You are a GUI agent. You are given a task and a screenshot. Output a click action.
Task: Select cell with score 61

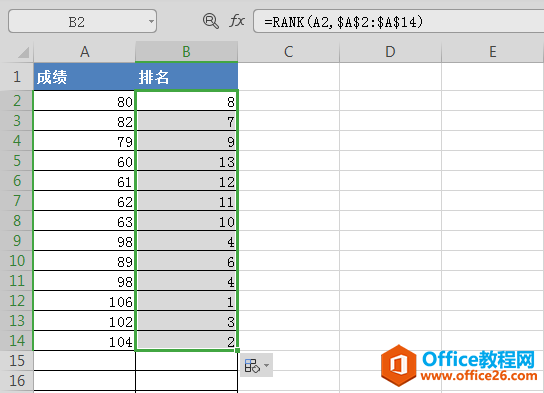tap(84, 181)
